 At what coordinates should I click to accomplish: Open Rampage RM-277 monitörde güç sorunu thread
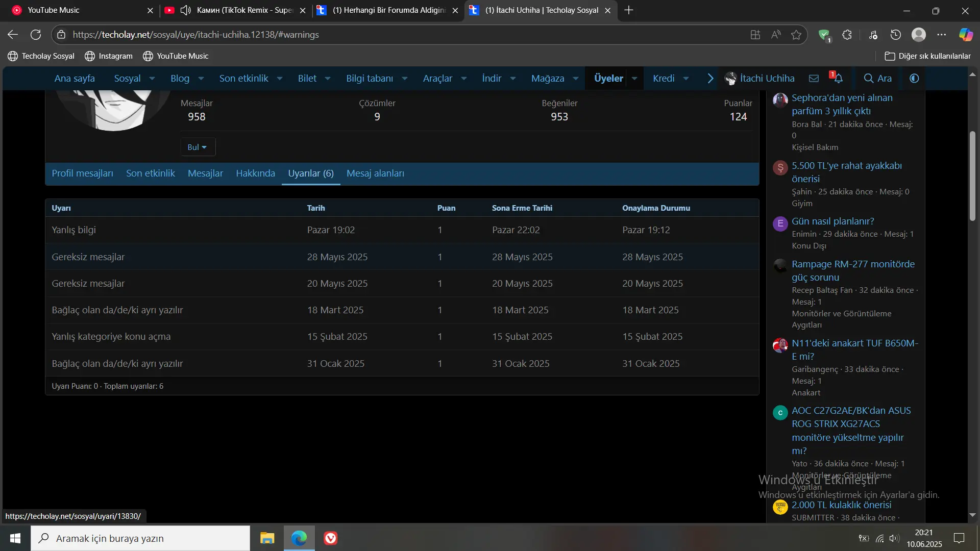[x=853, y=270]
